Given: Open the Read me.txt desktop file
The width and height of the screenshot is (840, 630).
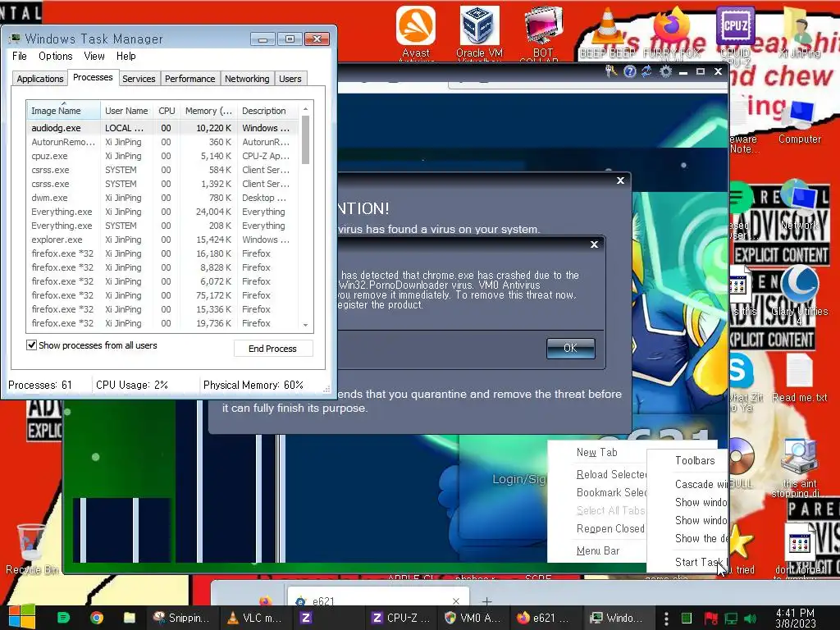Looking at the screenshot, I should coord(799,377).
